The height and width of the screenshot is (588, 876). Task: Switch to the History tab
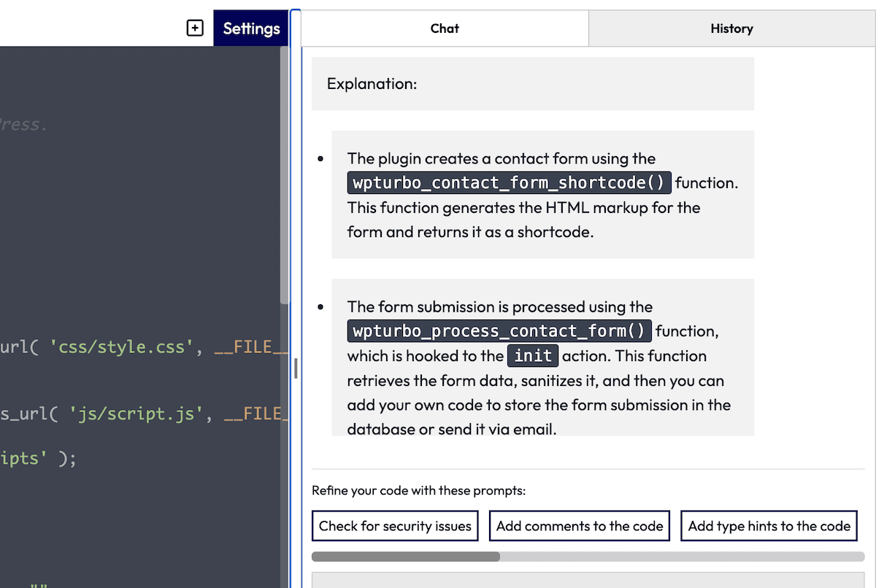coord(731,28)
